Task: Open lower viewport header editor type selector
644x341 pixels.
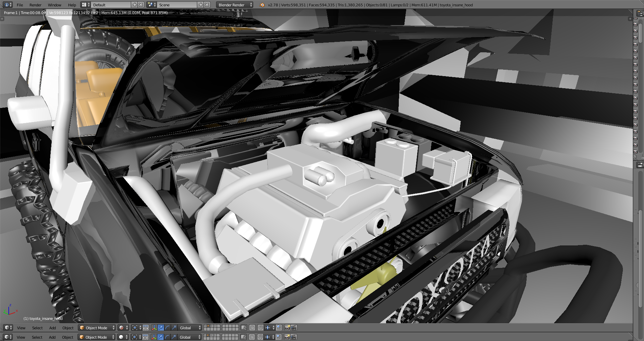Action: tap(8, 337)
